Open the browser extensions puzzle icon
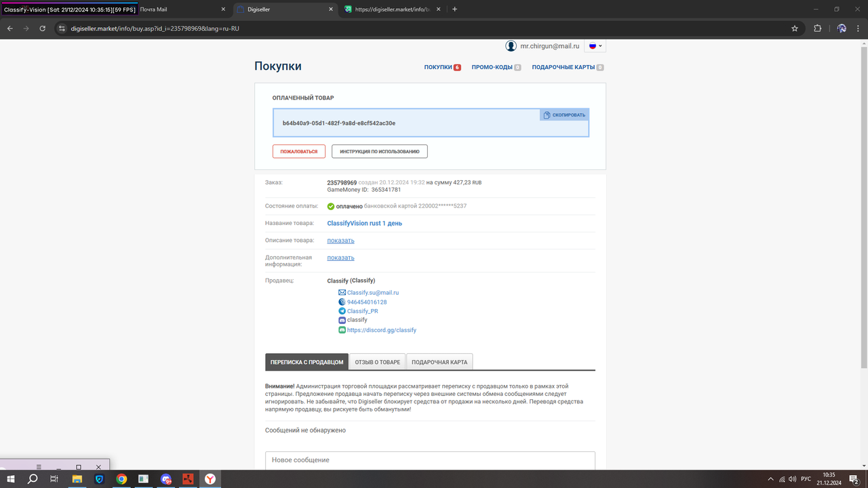868x488 pixels. pyautogui.click(x=817, y=28)
